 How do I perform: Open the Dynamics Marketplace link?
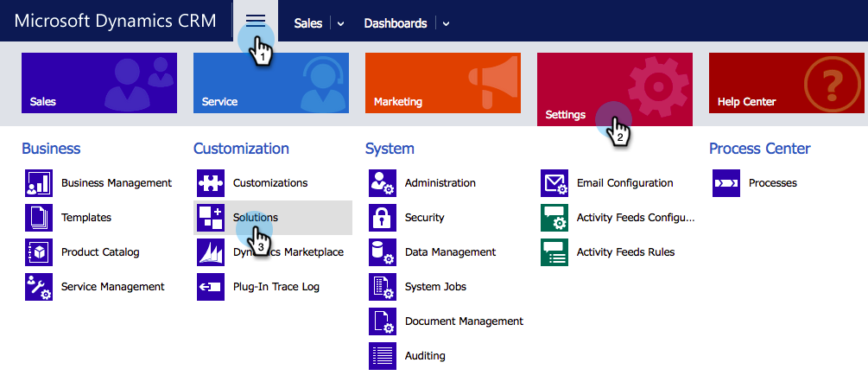pos(288,252)
